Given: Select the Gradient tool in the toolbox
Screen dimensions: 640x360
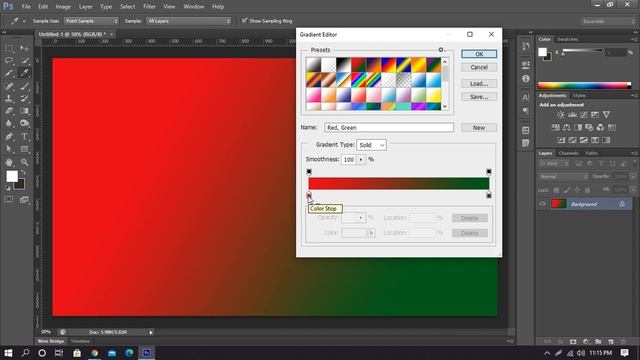Looking at the screenshot, I should (24, 111).
